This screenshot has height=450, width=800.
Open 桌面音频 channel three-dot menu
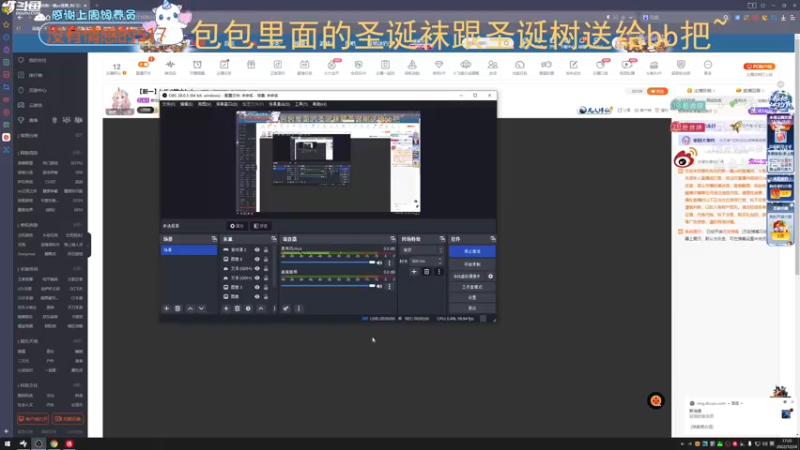coord(389,286)
